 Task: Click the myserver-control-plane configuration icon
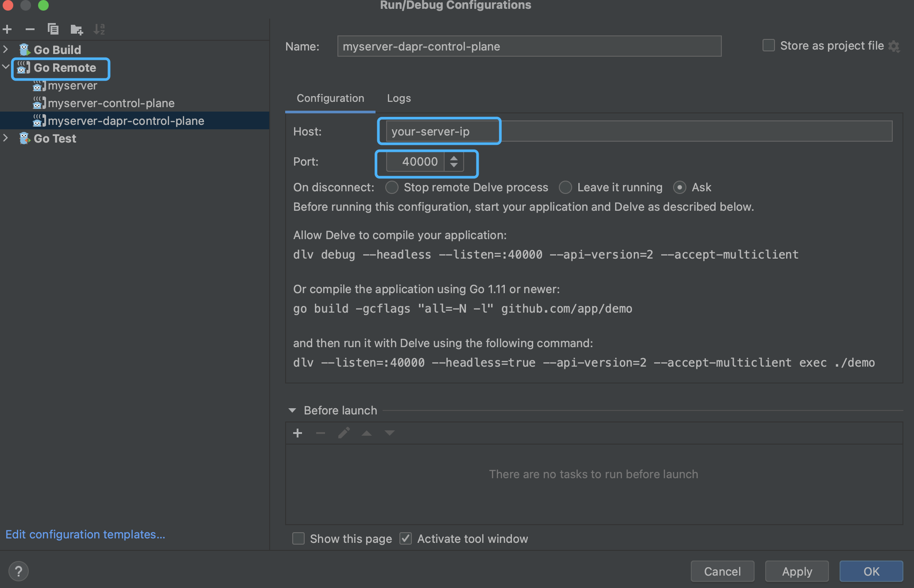tap(39, 103)
